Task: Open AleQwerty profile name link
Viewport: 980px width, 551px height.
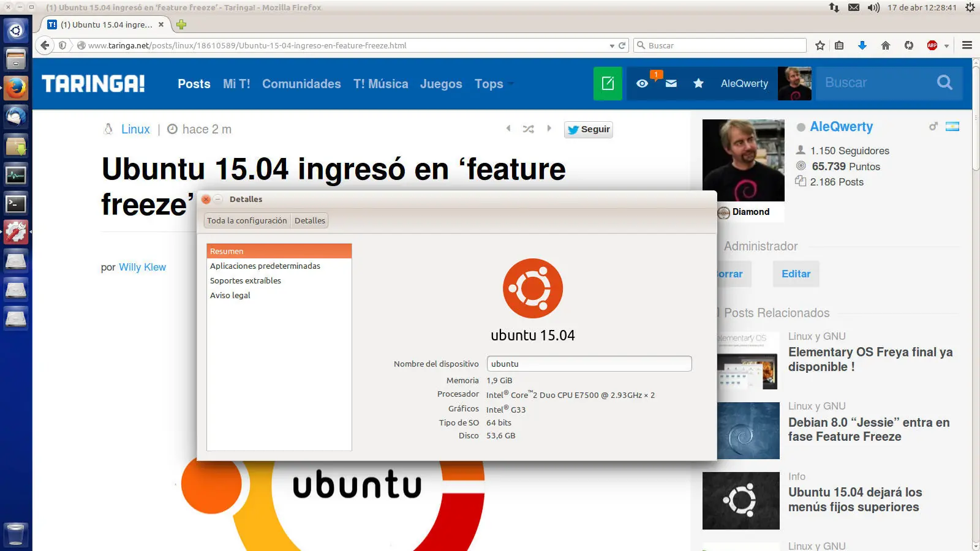Action: pos(842,127)
